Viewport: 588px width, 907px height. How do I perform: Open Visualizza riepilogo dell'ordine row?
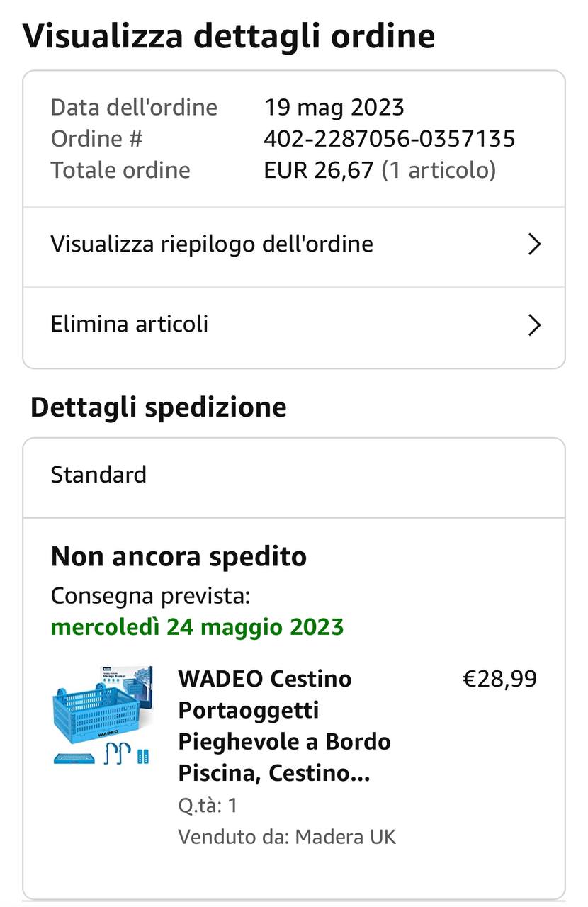pyautogui.click(x=212, y=244)
